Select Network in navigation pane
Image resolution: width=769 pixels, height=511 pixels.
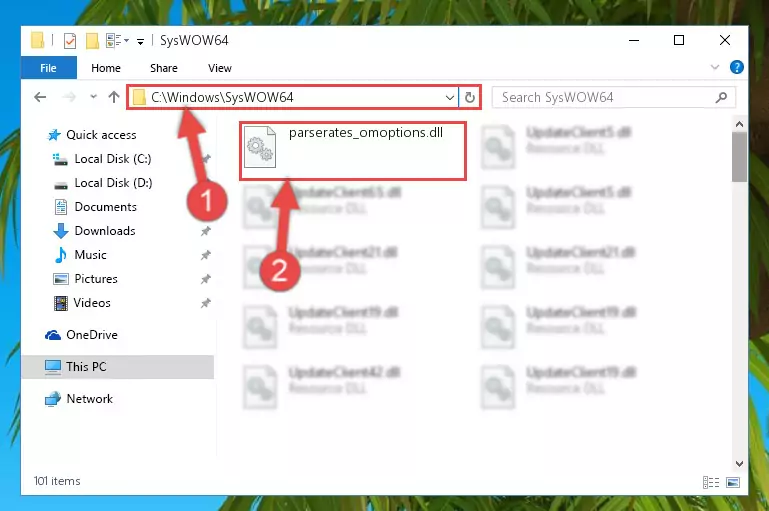89,399
